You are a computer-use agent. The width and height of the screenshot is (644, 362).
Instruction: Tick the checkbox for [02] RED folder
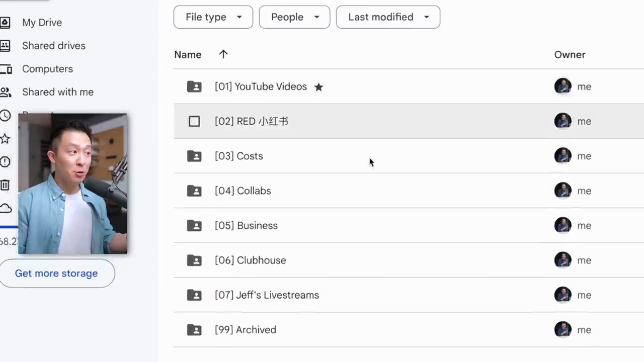pyautogui.click(x=194, y=121)
